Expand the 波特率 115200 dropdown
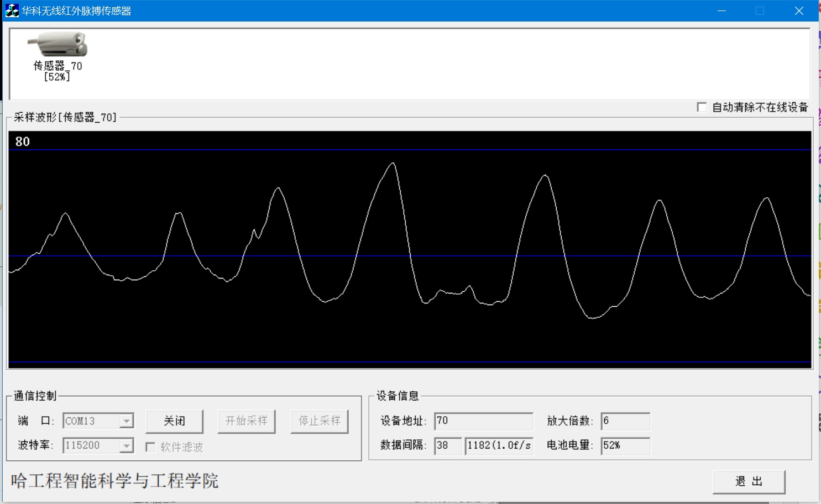 127,445
